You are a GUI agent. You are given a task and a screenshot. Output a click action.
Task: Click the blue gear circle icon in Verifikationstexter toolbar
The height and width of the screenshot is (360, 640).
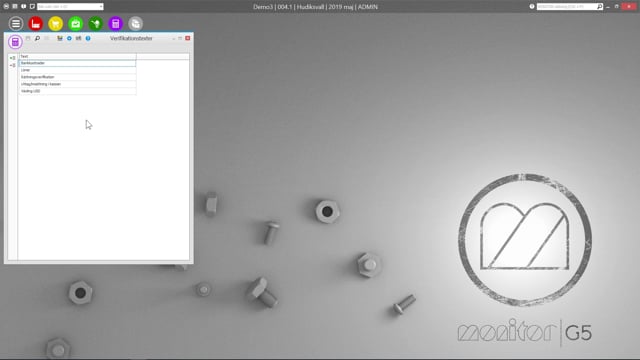(69, 38)
